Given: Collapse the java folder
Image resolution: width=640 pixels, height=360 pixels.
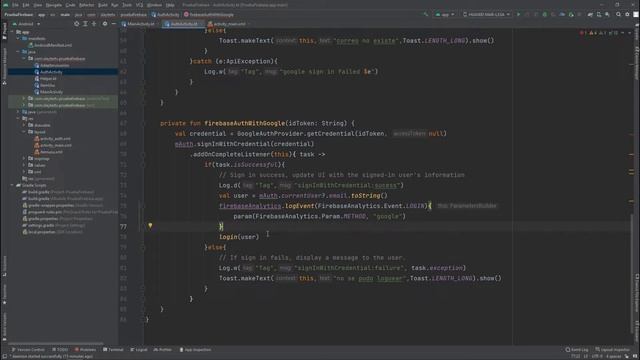Looking at the screenshot, I should (x=18, y=52).
